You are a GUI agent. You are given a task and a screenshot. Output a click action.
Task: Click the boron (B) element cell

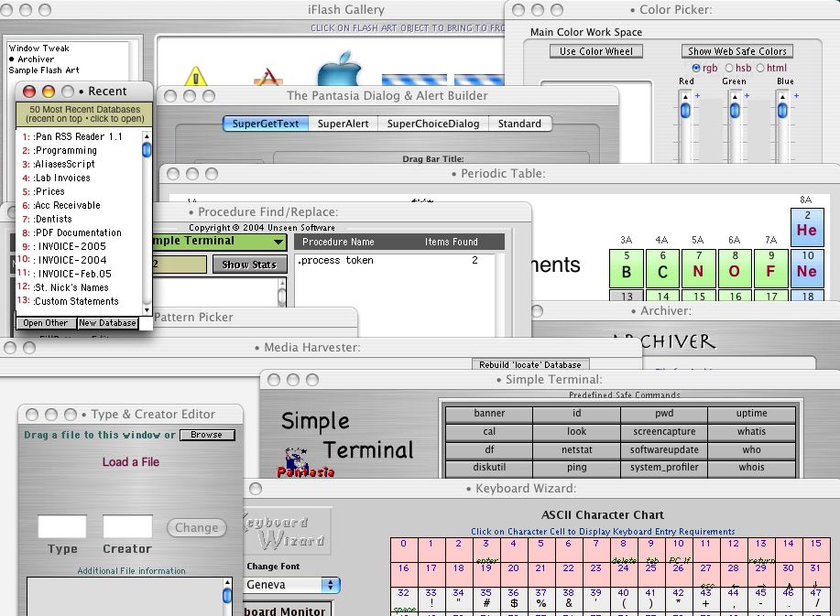[x=627, y=268]
